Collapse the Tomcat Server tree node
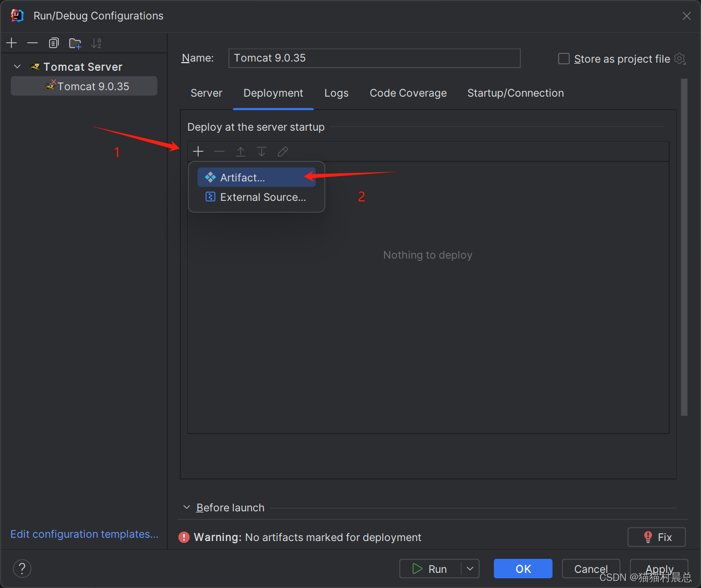This screenshot has width=701, height=588. (17, 66)
